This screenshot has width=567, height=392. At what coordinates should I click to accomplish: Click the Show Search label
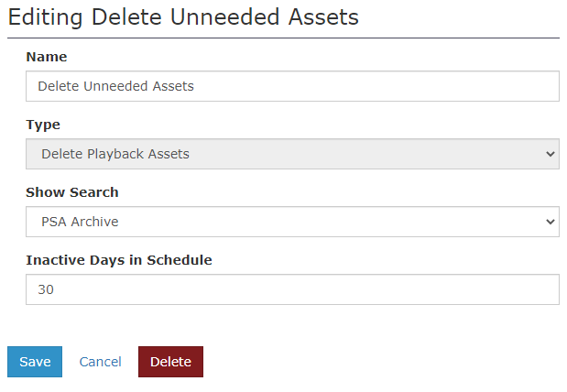(x=72, y=192)
